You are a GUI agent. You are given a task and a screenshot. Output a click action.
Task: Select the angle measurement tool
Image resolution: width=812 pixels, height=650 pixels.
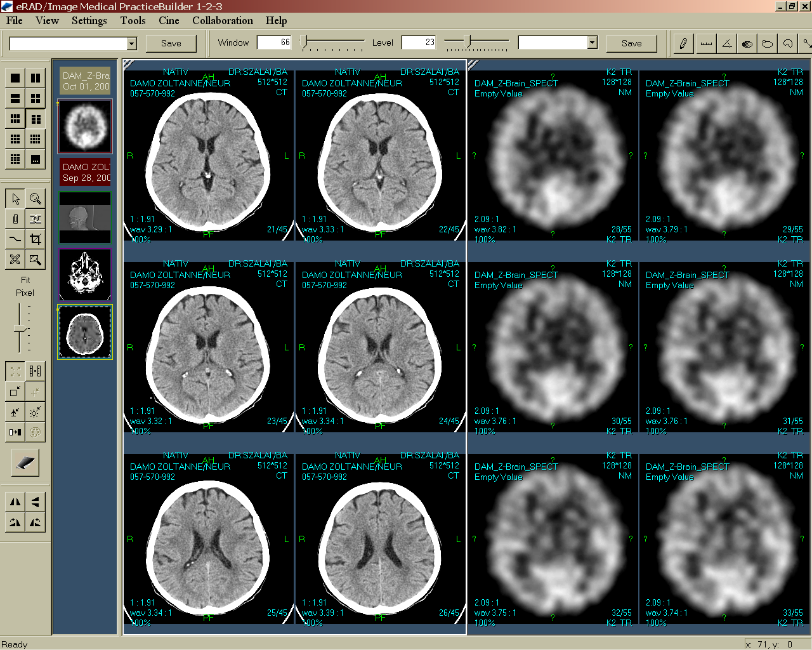click(x=727, y=43)
